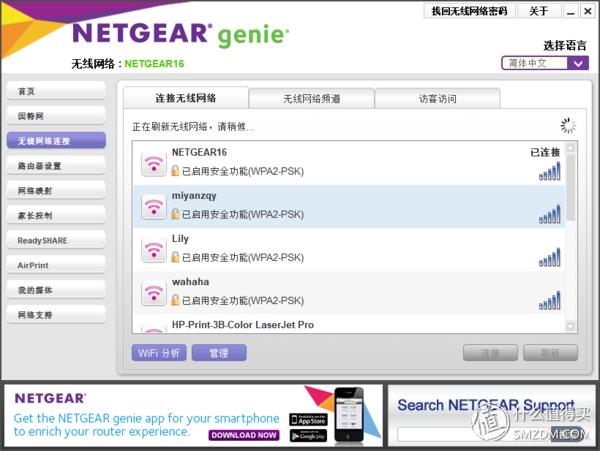Viewport: 600px width, 451px height.
Task: Open App Store badge in banner
Action: (308, 420)
